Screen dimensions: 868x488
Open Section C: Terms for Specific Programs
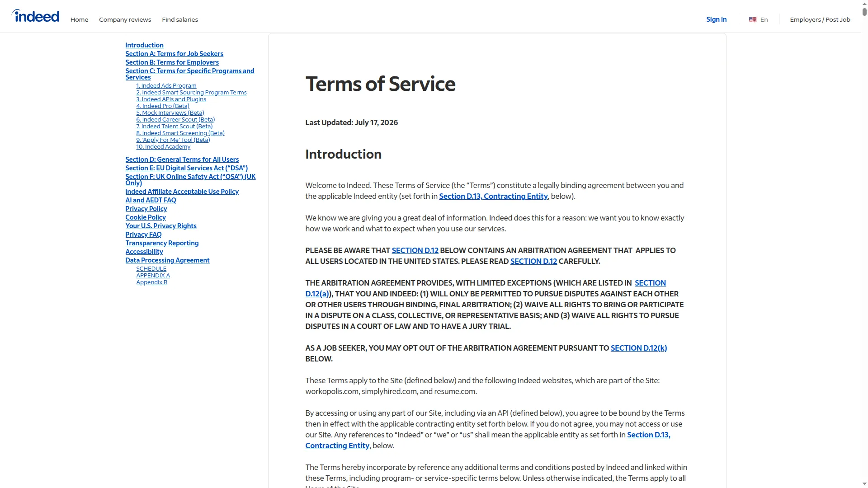tap(189, 74)
